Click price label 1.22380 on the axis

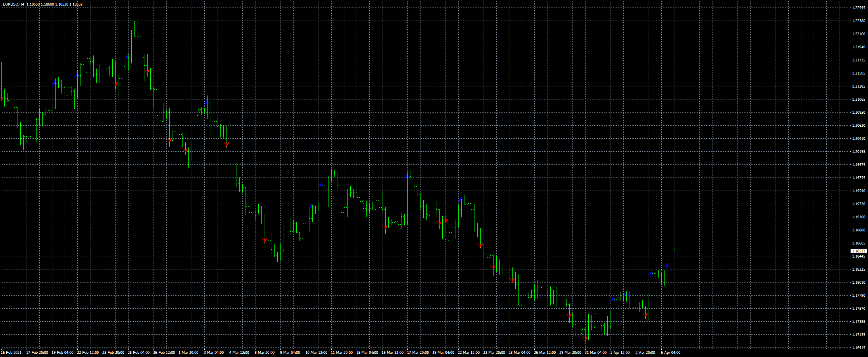point(858,21)
